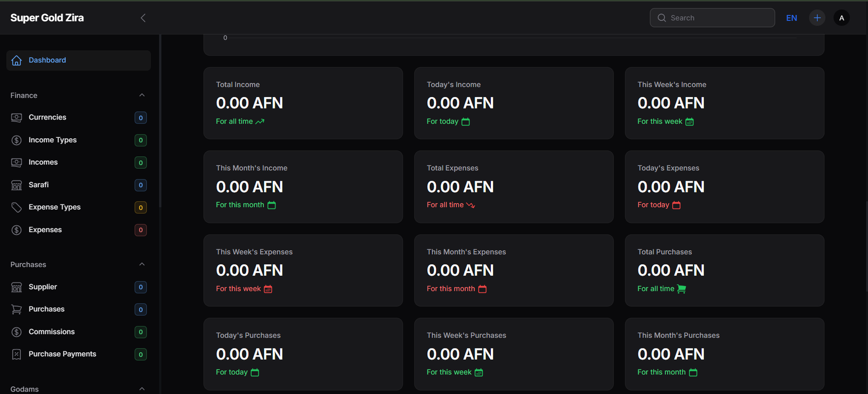The height and width of the screenshot is (394, 868).
Task: Open the Expenses link in sidebar
Action: pyautogui.click(x=45, y=230)
